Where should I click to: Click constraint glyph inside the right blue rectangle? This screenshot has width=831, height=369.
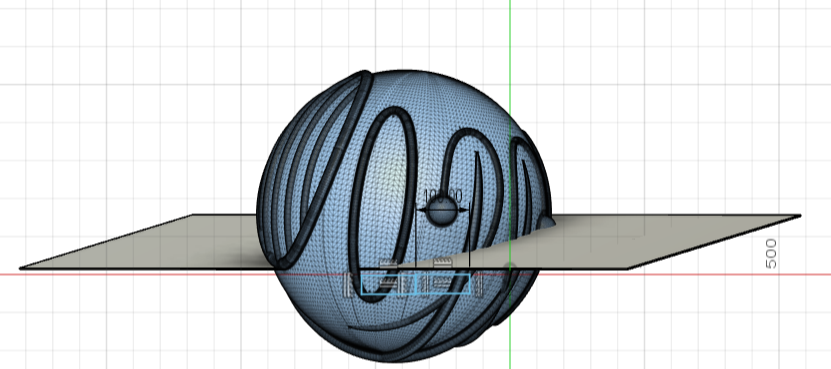click(x=443, y=282)
